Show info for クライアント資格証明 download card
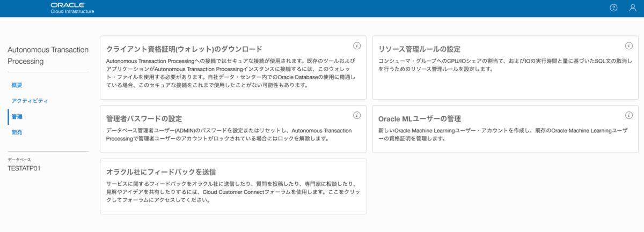The height and width of the screenshot is (232, 644). 357,46
